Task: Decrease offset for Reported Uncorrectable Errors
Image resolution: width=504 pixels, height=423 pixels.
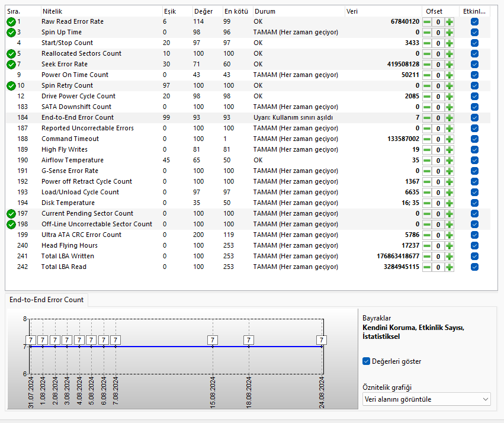Action: point(427,128)
